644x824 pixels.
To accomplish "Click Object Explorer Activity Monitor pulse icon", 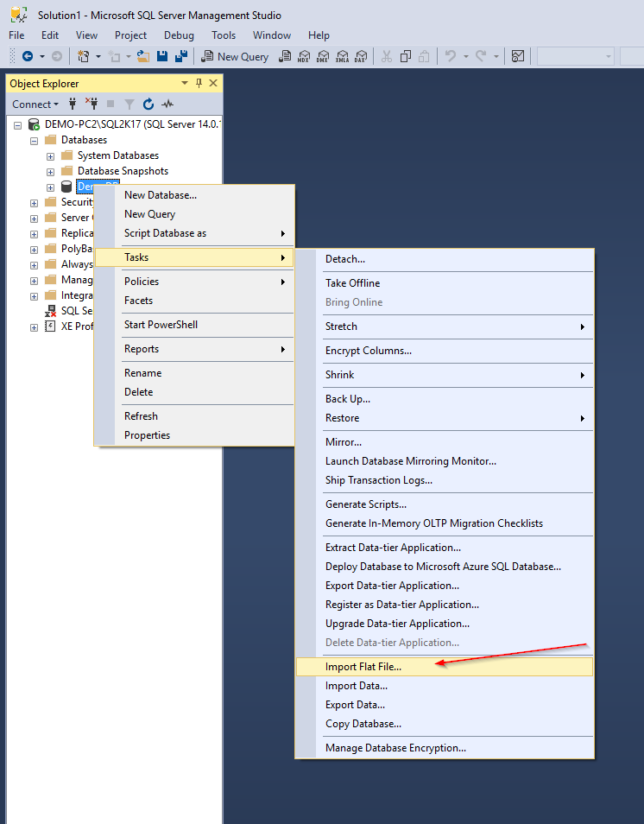I will point(167,104).
